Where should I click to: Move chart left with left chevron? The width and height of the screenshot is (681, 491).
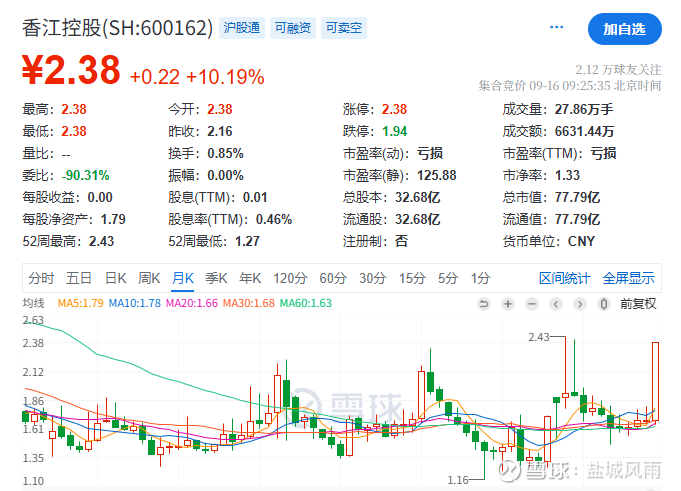tap(556, 304)
